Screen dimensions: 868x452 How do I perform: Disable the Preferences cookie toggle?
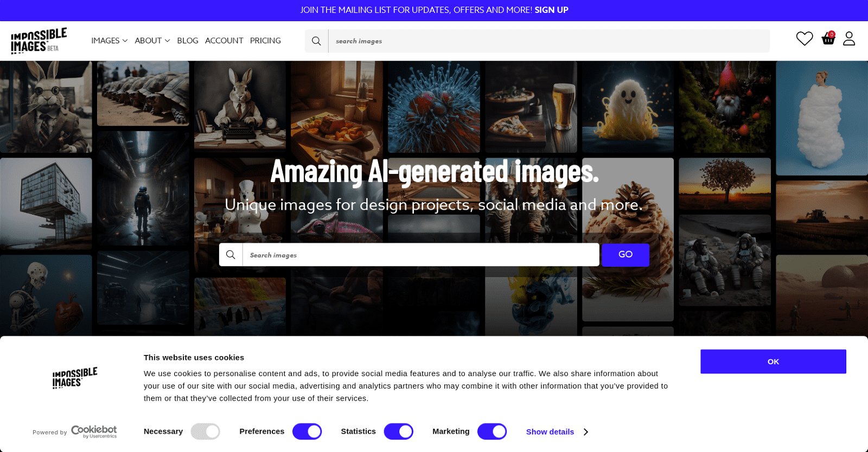pos(307,431)
